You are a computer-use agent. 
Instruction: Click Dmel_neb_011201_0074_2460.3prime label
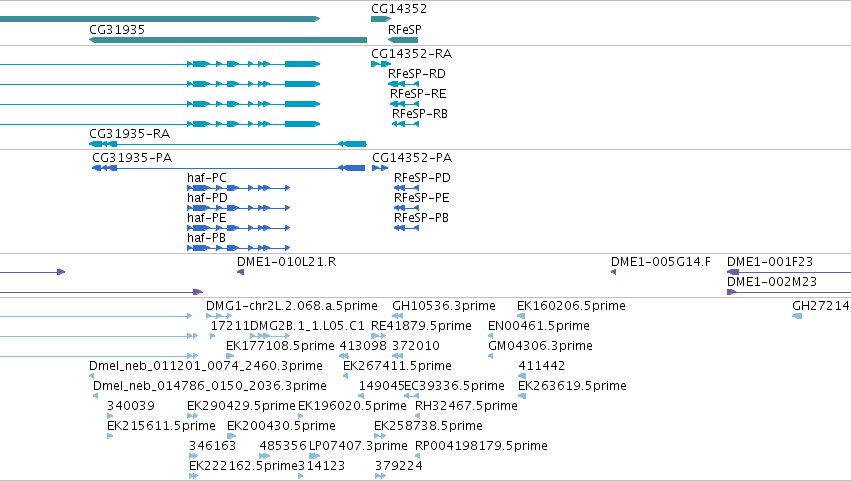tap(206, 366)
